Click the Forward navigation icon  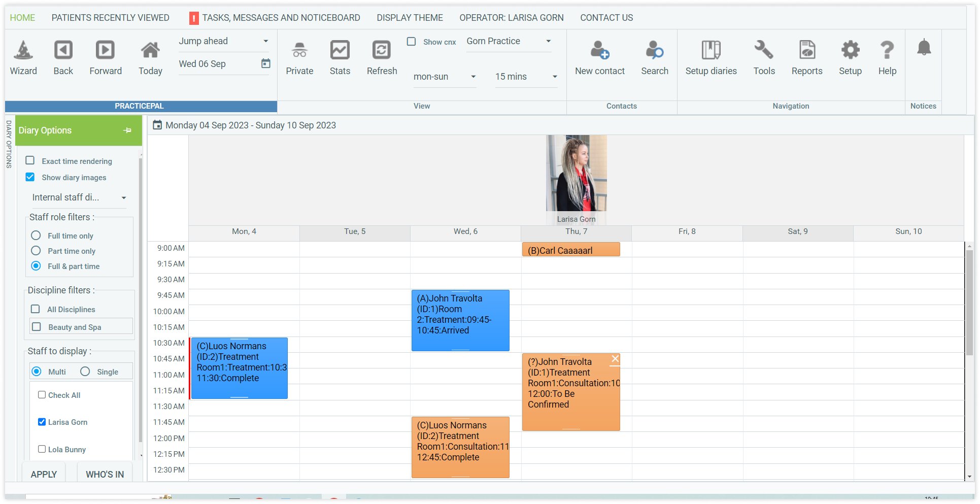(x=105, y=50)
